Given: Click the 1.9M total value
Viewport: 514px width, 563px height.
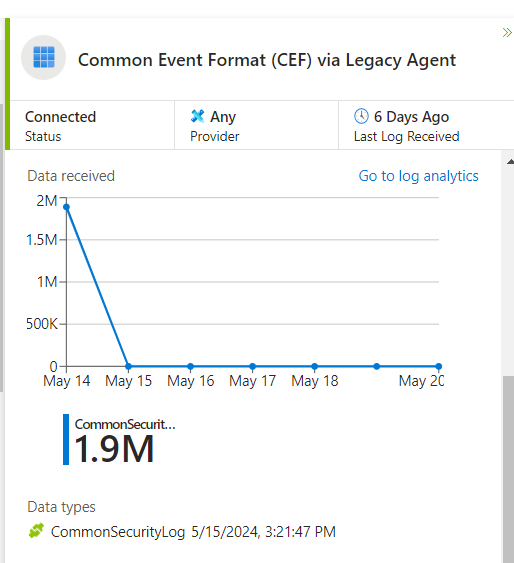Looking at the screenshot, I should coord(114,448).
